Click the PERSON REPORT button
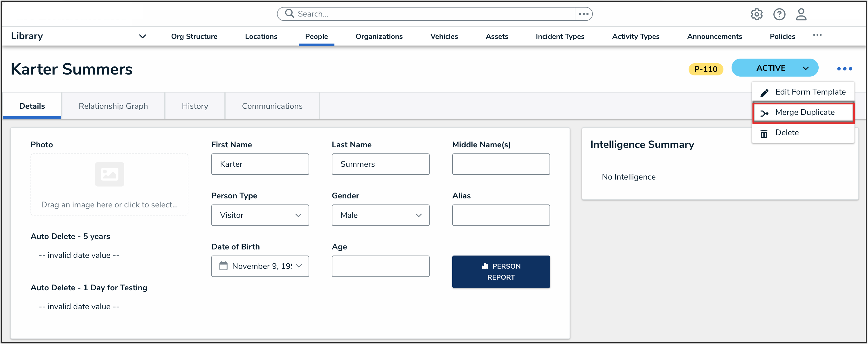Image resolution: width=868 pixels, height=344 pixels. point(501,271)
